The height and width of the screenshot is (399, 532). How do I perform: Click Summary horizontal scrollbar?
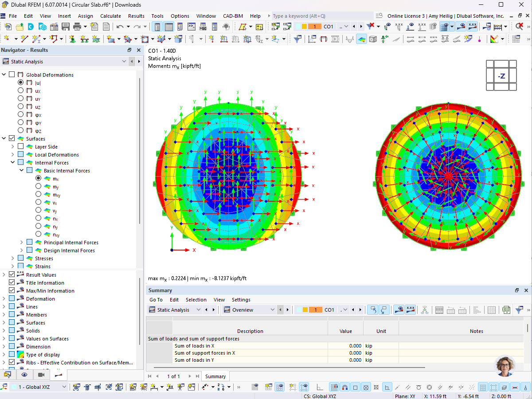289,367
